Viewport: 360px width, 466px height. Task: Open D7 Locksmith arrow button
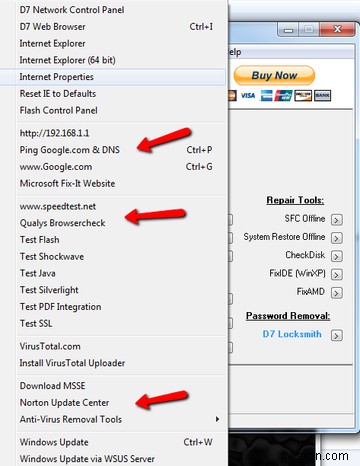337,335
